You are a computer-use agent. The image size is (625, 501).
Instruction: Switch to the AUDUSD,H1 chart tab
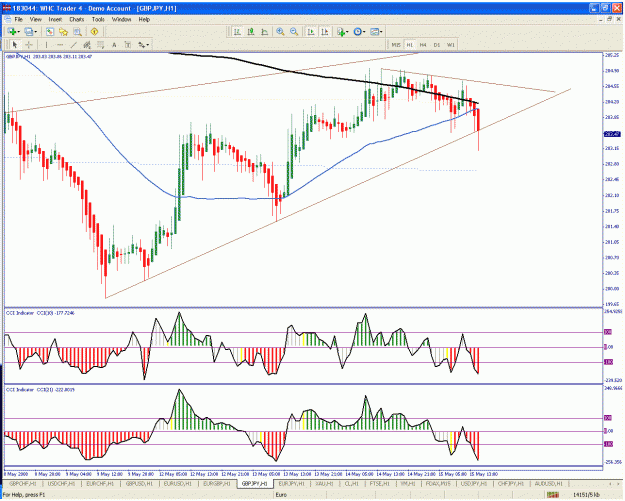549,483
